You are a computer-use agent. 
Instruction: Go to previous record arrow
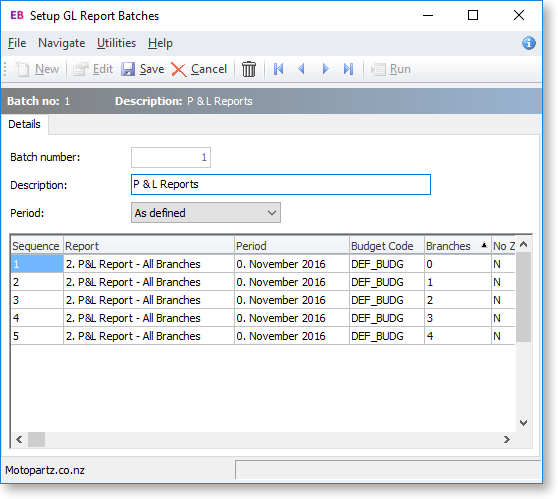301,69
